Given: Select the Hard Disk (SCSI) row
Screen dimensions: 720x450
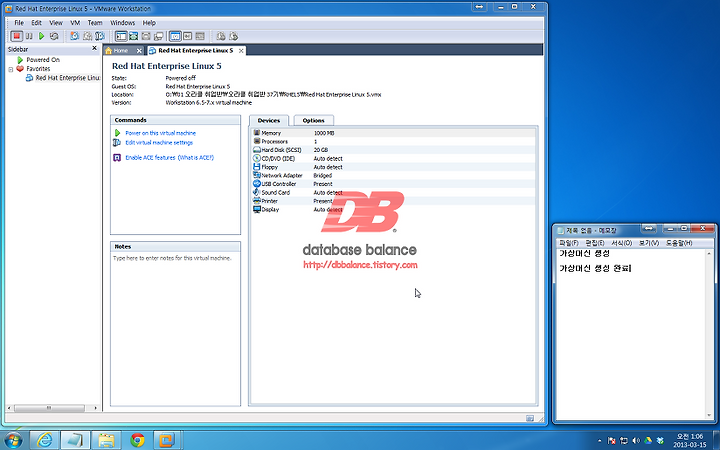Looking at the screenshot, I should 394,150.
